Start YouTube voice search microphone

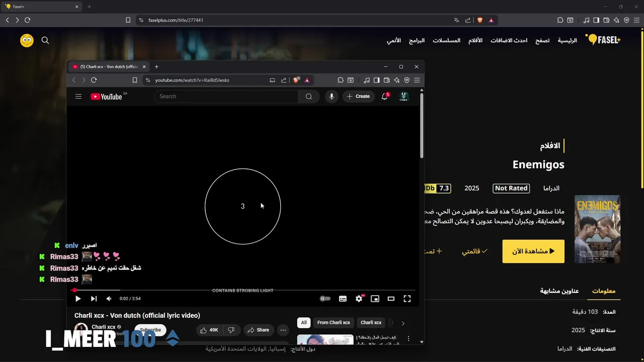332,97
